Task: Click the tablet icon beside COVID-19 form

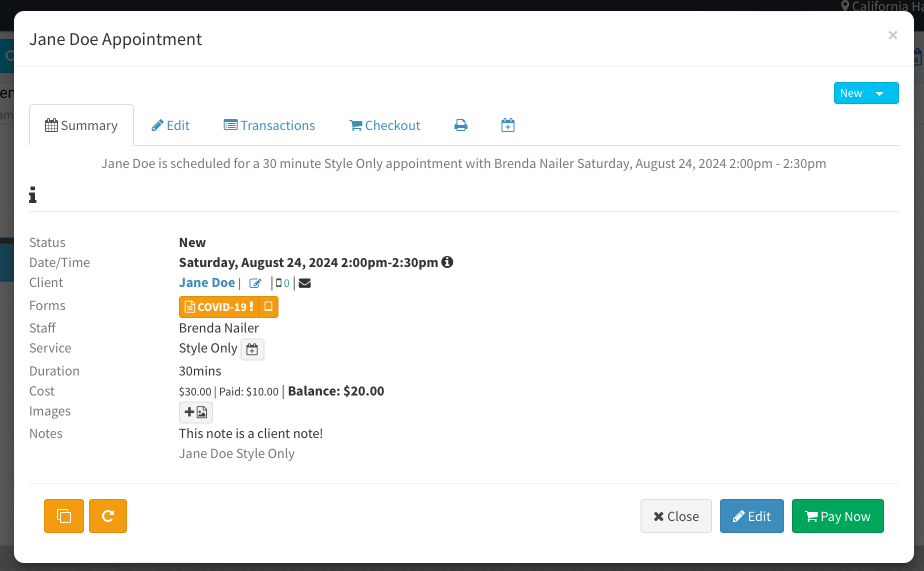Action: [x=268, y=306]
